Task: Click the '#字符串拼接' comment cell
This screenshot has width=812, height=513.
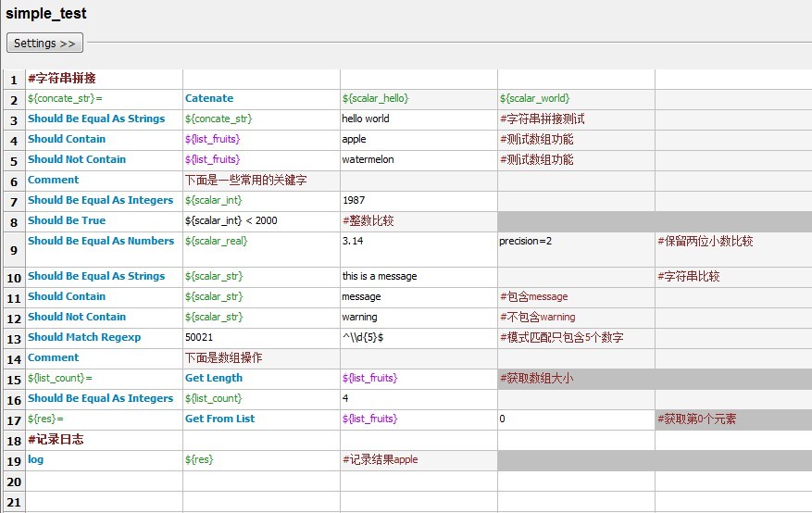Action: [104, 79]
